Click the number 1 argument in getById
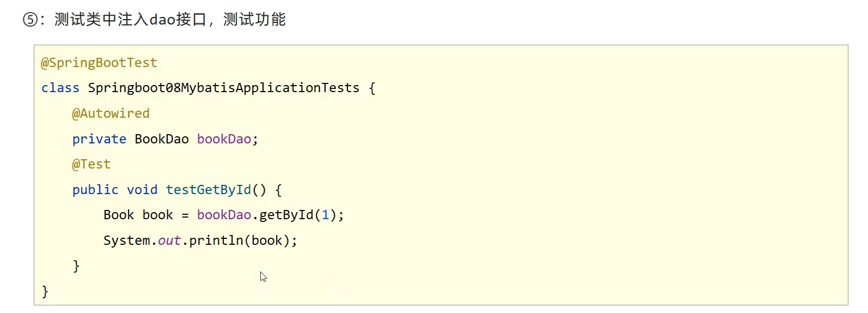This screenshot has height=313, width=868. (326, 215)
